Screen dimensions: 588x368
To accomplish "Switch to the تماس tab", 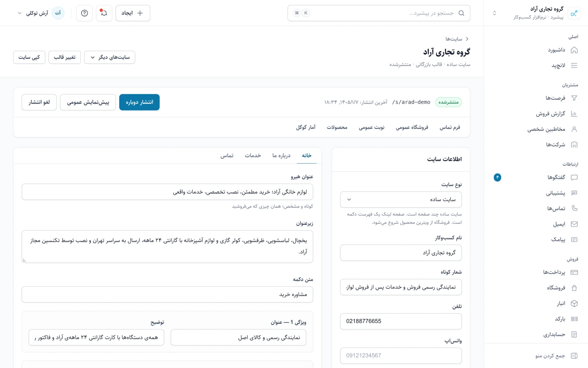I will coord(227,155).
